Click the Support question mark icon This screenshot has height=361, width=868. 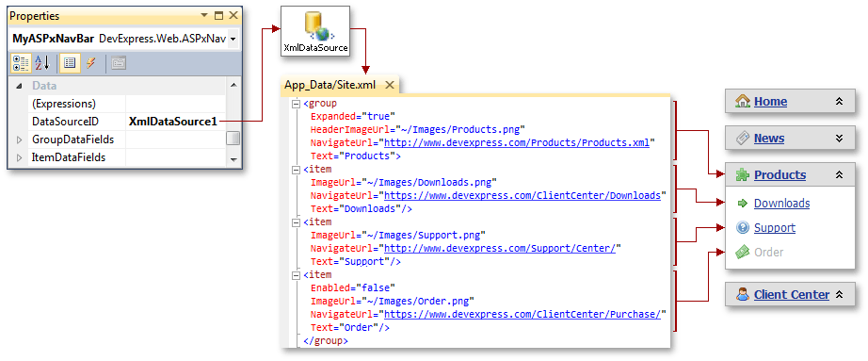coord(743,227)
